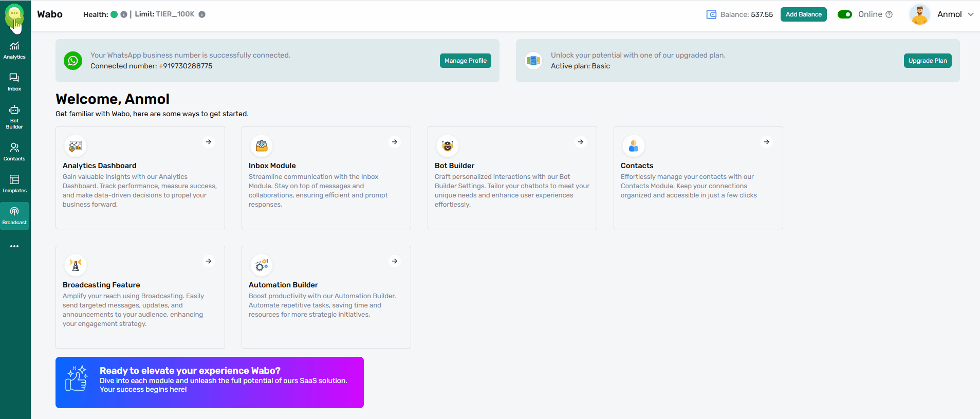Click the Manage Profile button
This screenshot has height=419, width=980.
click(x=465, y=61)
